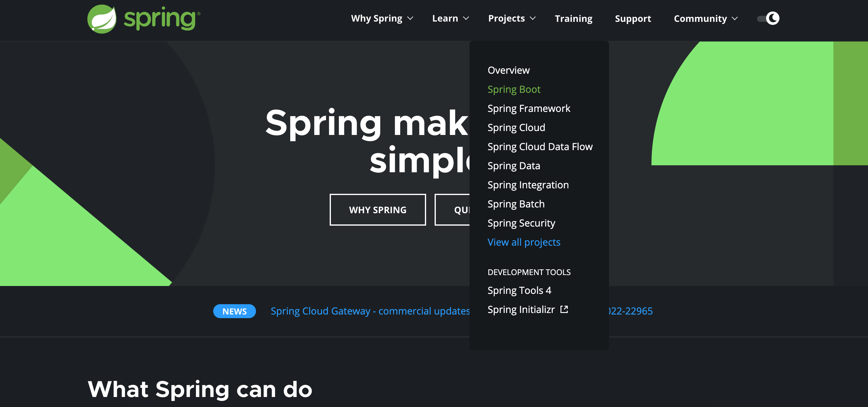Click View all projects

pyautogui.click(x=524, y=242)
